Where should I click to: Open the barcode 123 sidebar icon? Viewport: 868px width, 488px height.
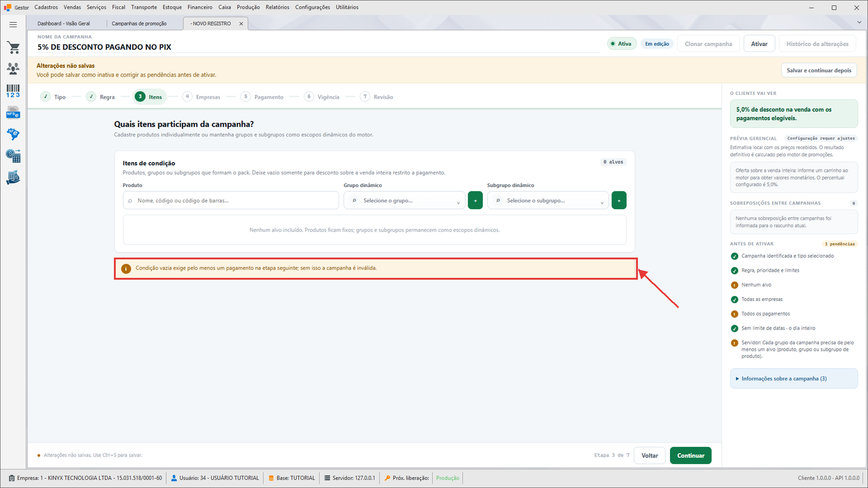pos(13,91)
